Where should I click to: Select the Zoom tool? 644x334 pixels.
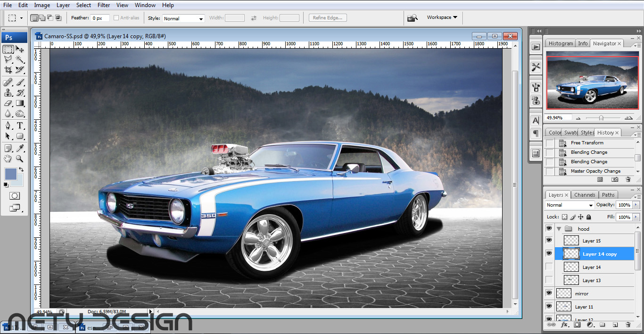coord(20,159)
